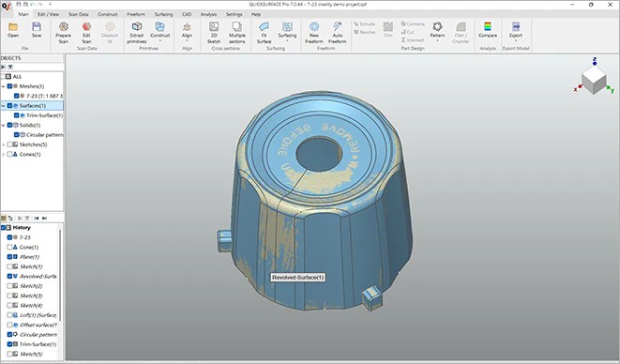Collapse the Surfaces(1) tree node

coord(4,106)
